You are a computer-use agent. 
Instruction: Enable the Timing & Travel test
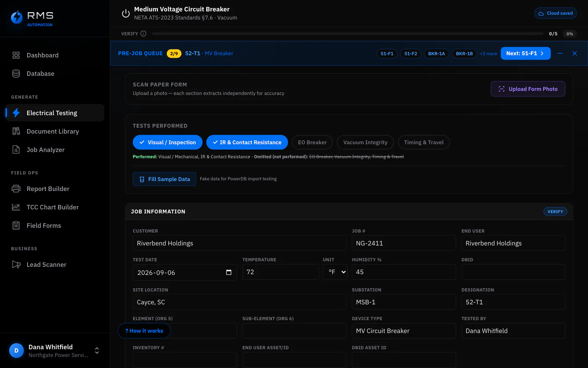(x=424, y=142)
